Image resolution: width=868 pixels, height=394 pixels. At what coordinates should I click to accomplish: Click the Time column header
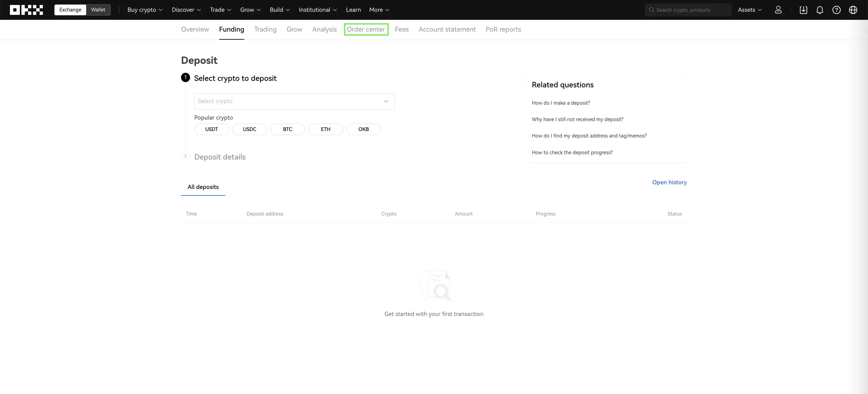click(191, 214)
